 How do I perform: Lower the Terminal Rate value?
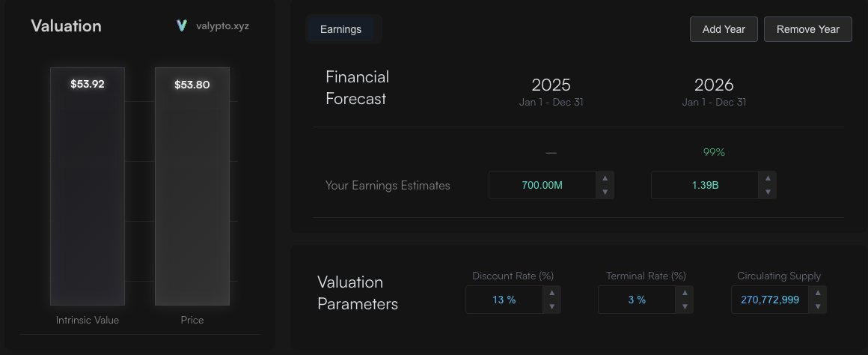pos(684,306)
